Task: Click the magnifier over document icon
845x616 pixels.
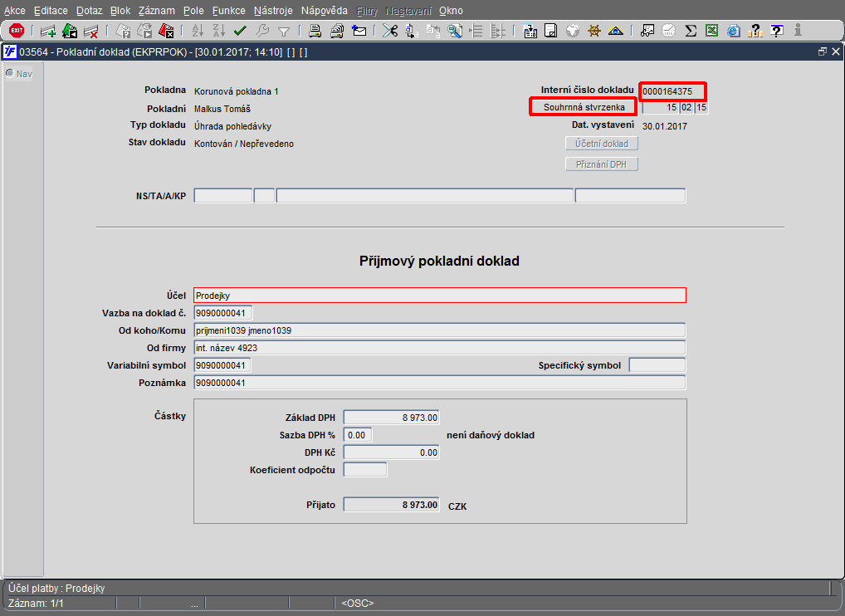Action: click(x=455, y=32)
